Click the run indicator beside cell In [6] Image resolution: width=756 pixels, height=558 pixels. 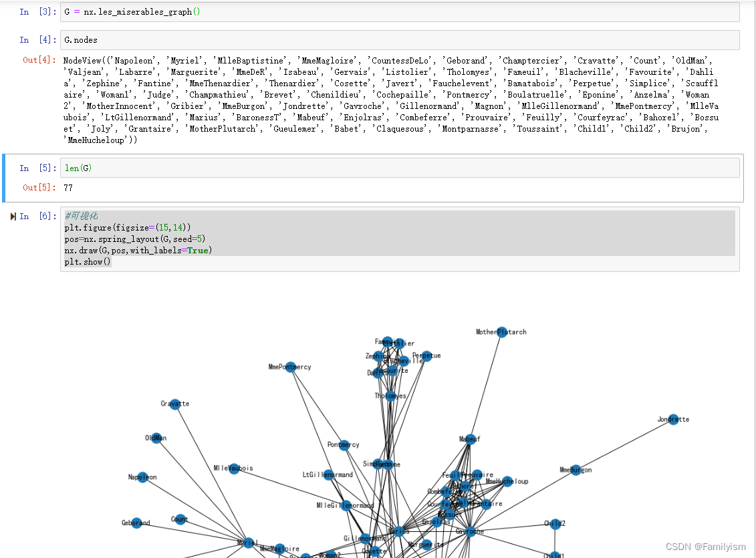pos(12,216)
